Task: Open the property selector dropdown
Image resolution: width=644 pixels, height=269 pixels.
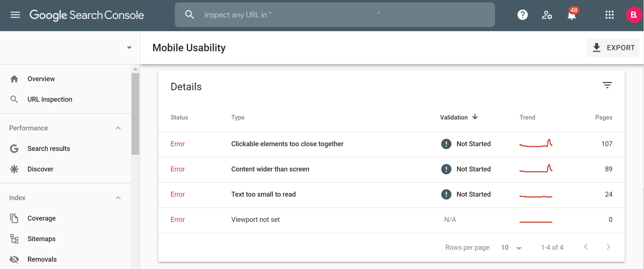Action: point(129,47)
